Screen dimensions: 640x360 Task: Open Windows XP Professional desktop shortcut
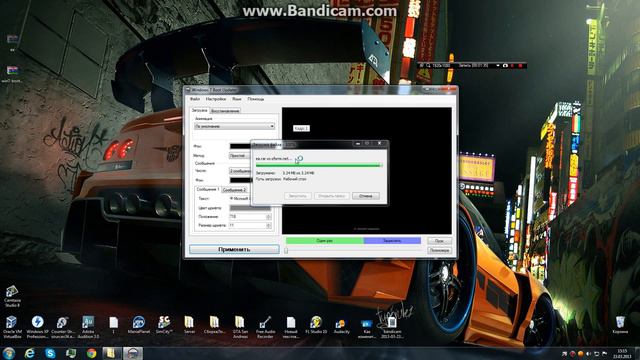(x=37, y=326)
